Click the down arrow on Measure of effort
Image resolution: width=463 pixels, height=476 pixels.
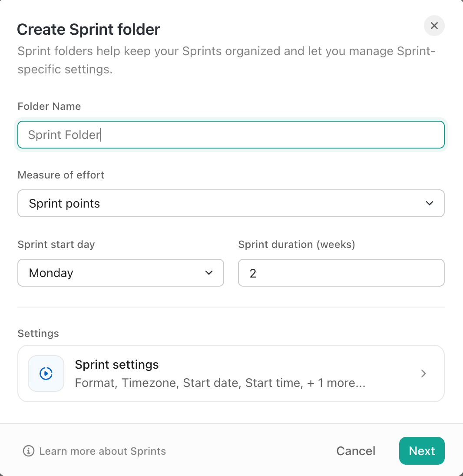[x=429, y=203]
